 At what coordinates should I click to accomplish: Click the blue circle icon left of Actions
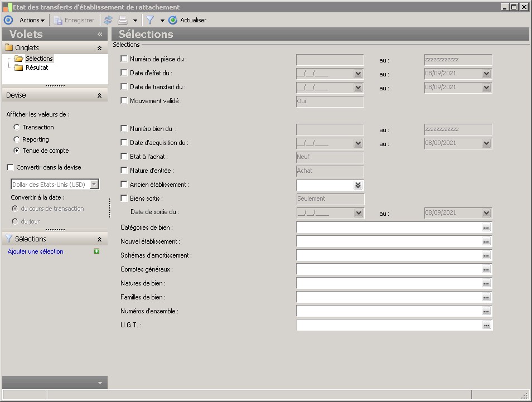coord(8,20)
